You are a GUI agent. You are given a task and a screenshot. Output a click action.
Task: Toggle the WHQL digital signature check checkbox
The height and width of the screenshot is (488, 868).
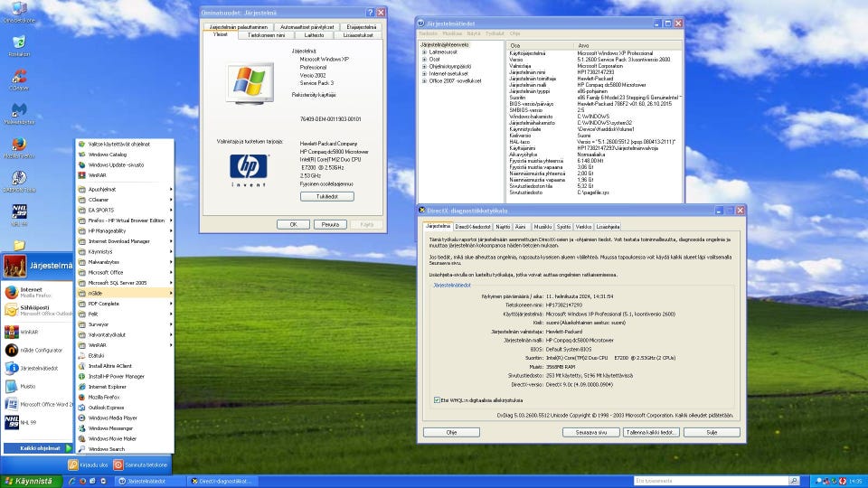438,399
